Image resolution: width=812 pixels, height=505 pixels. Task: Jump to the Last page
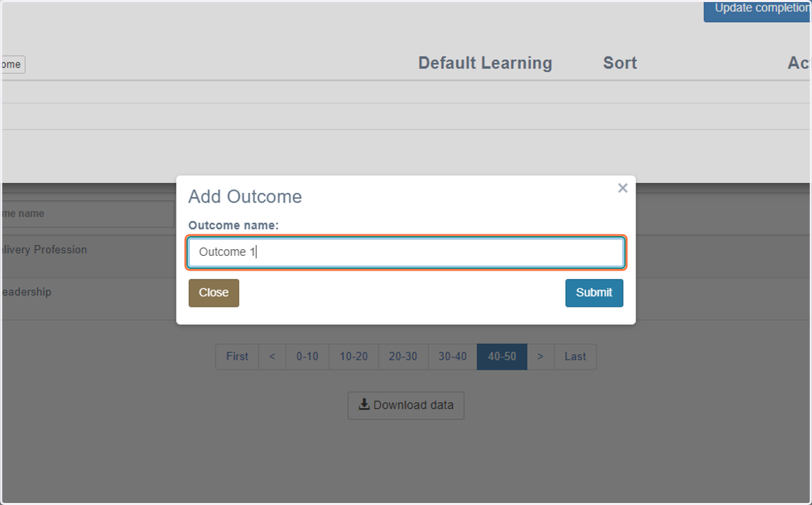(x=575, y=357)
